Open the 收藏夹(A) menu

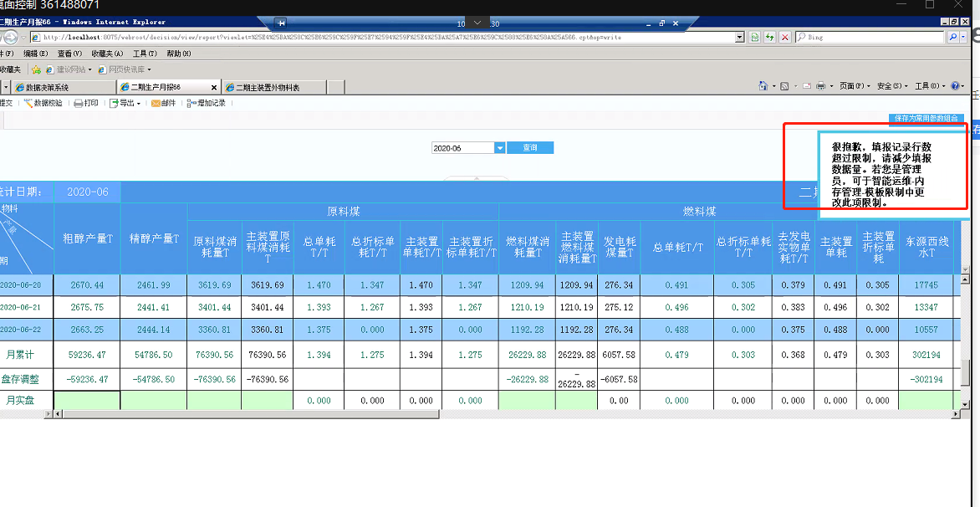pyautogui.click(x=107, y=54)
